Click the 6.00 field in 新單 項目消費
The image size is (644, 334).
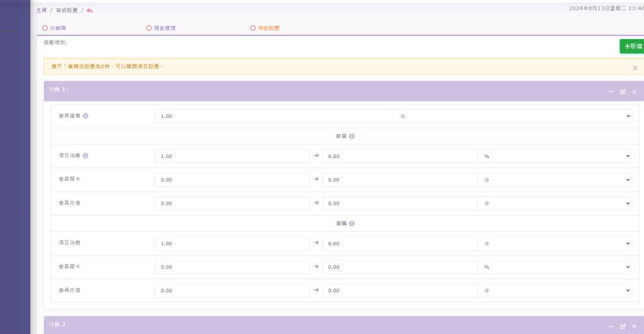point(400,156)
